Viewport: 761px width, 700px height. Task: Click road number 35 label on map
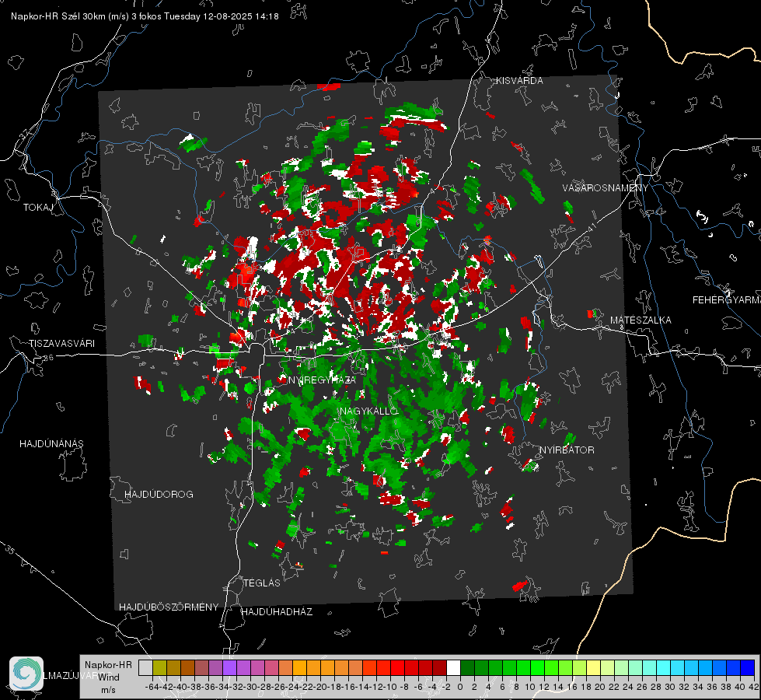point(10,549)
